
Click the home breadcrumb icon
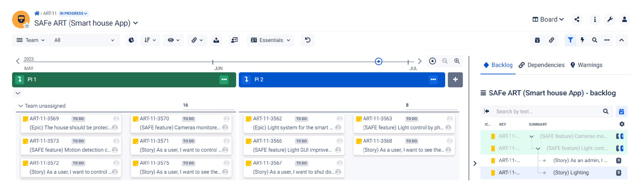pos(37,13)
